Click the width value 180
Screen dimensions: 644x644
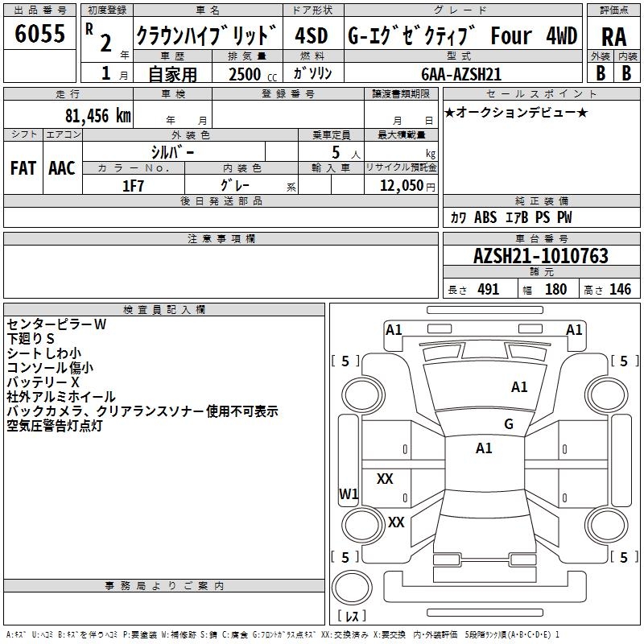click(x=555, y=289)
